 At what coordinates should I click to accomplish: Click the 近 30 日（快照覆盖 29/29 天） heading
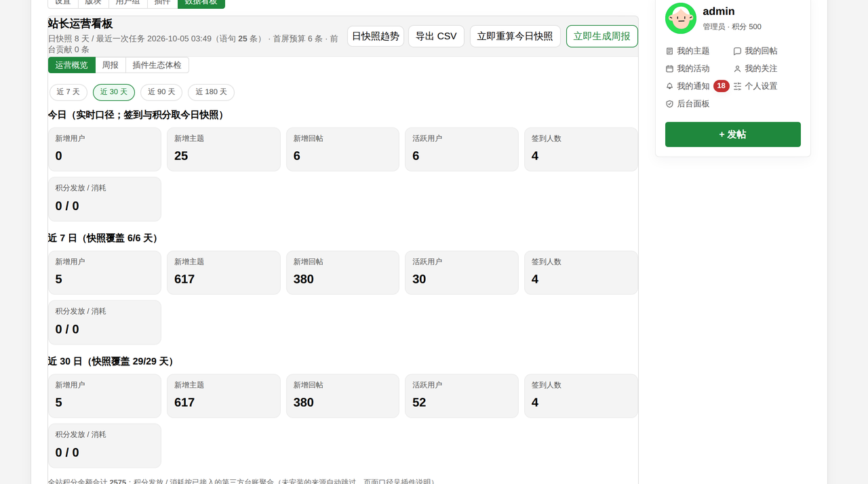coord(113,361)
